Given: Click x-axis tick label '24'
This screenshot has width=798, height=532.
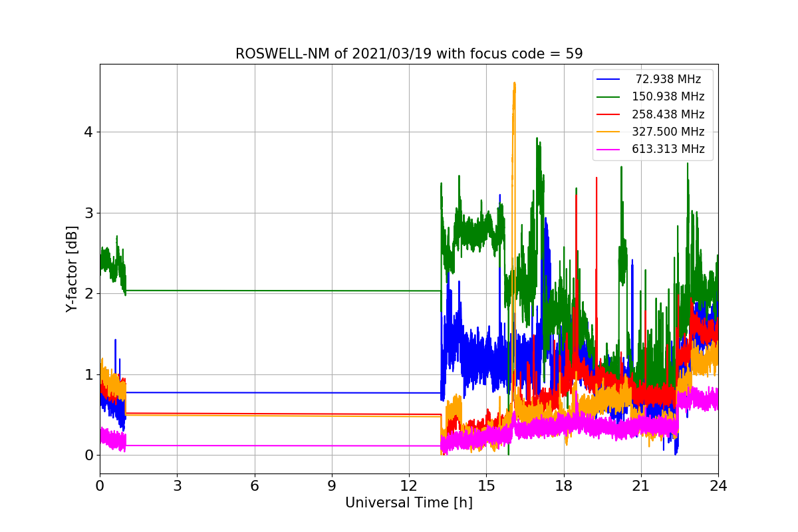Looking at the screenshot, I should point(718,485).
